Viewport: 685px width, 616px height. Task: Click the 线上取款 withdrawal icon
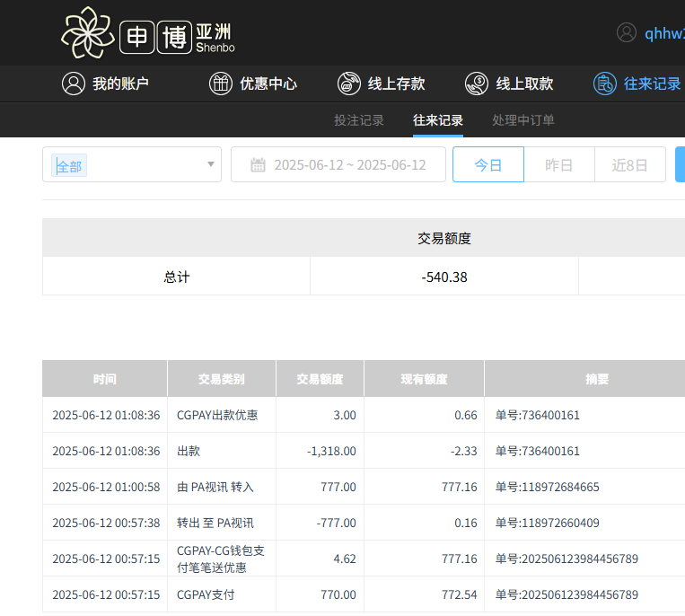[x=477, y=84]
